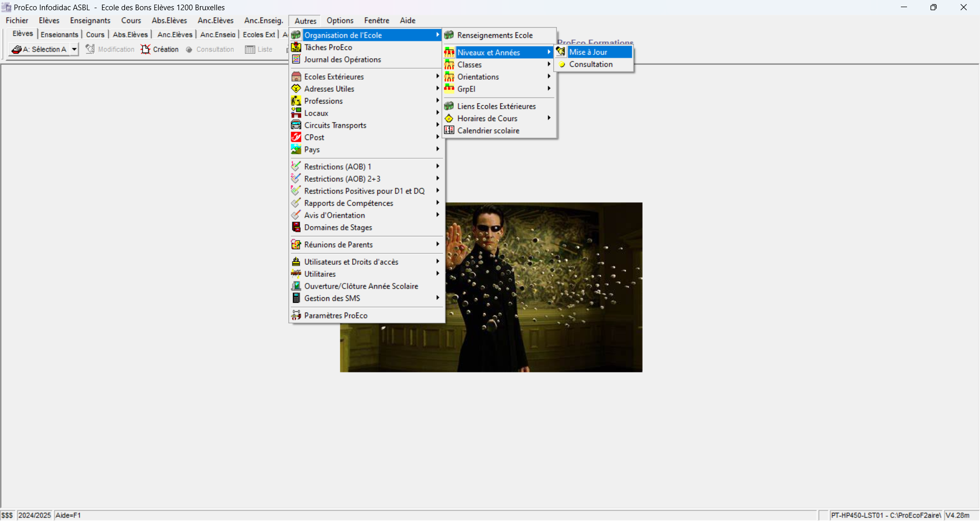Click the Ouverture/Clôture Année Scolaire icon
This screenshot has height=521, width=980.
pos(296,286)
